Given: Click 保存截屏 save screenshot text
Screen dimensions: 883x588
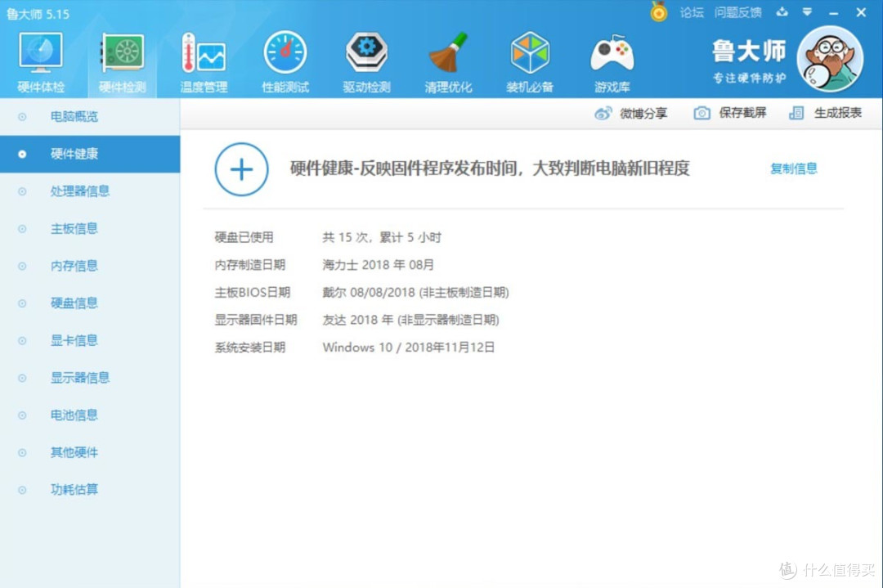Looking at the screenshot, I should (742, 113).
